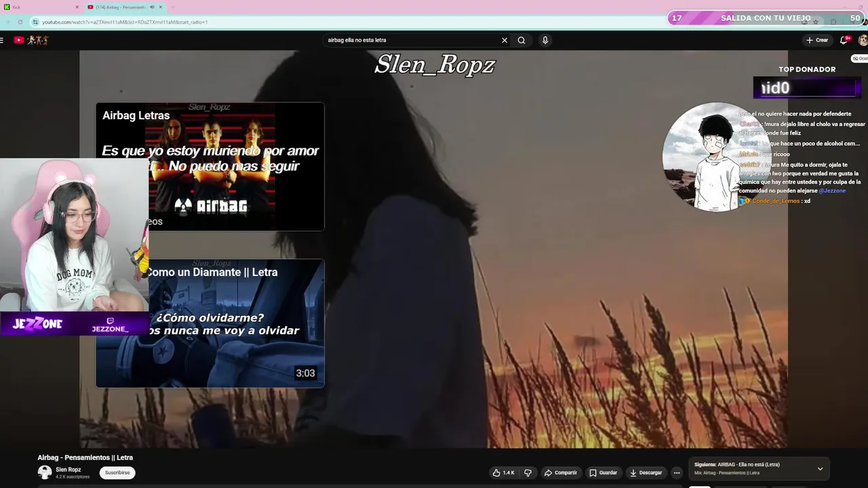This screenshot has width=868, height=488.
Task: Clear the YouTube search text
Action: (x=505, y=40)
